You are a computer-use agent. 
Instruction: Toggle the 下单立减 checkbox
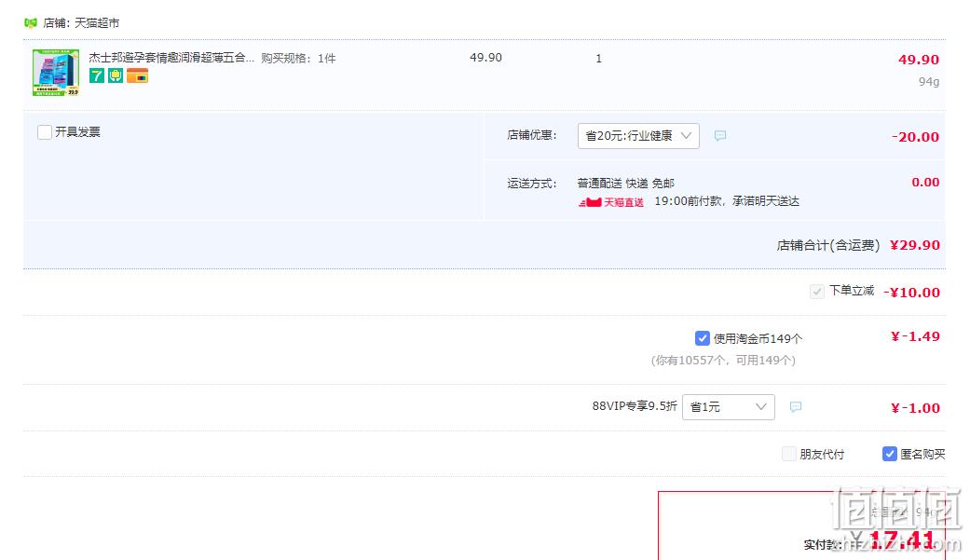point(816,291)
